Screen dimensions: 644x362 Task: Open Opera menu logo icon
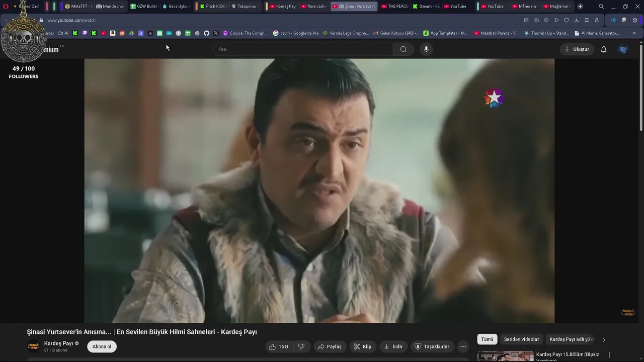pos(6,7)
